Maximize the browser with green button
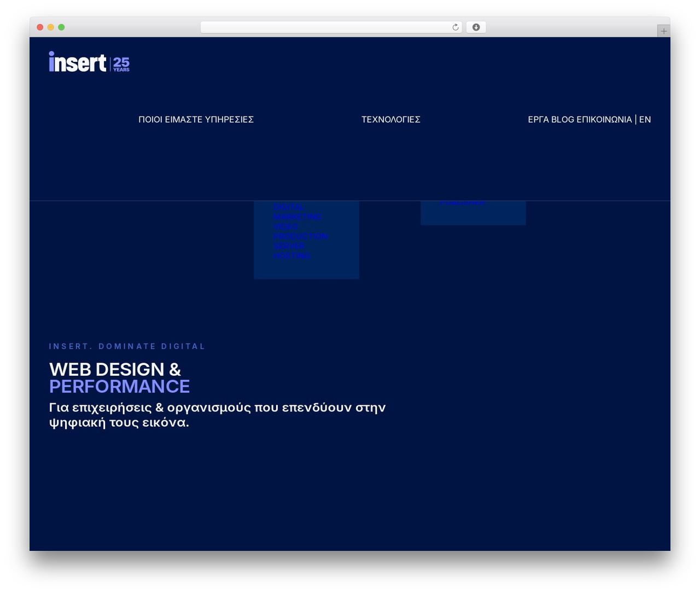Viewport: 700px width, 593px height. click(61, 27)
